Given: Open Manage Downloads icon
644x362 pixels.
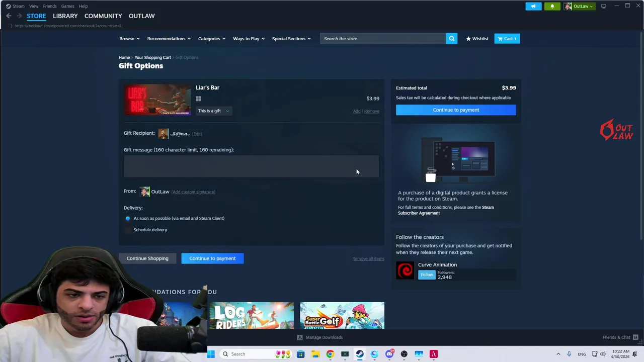Looking at the screenshot, I should click(300, 337).
